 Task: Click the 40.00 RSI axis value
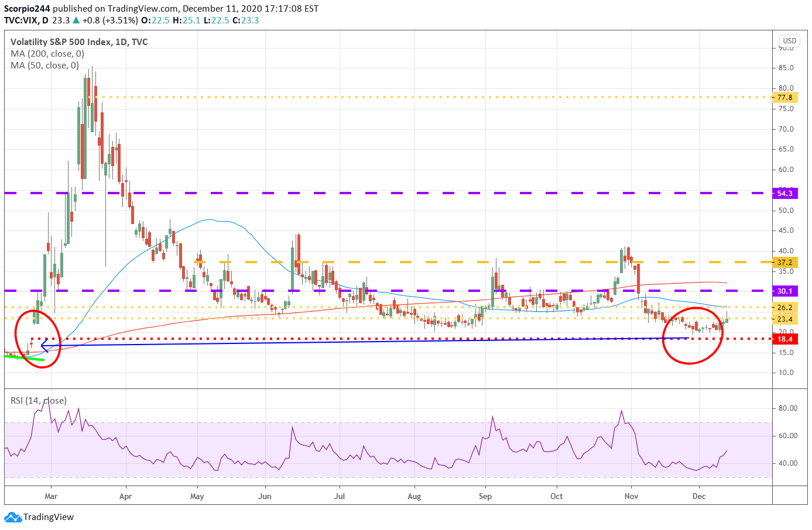788,463
